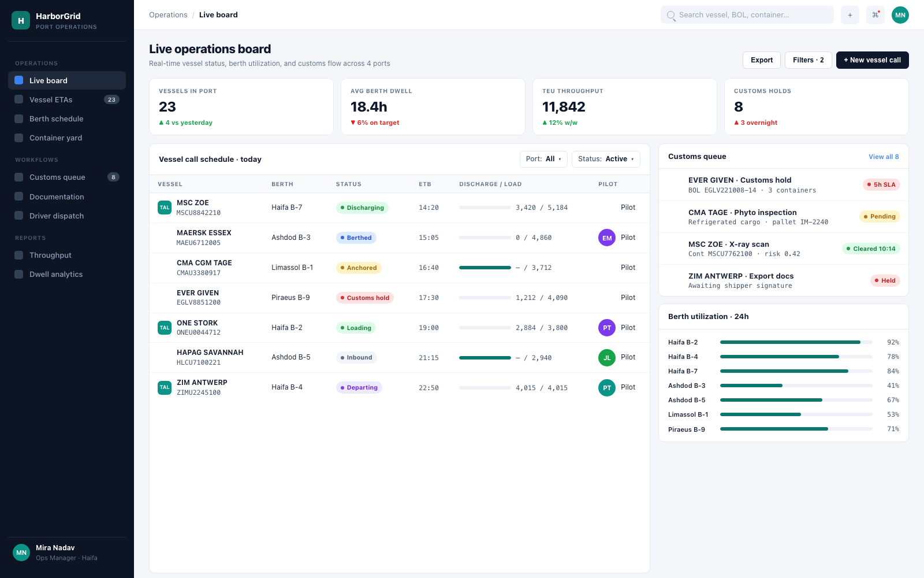Click the TAL badge beside MSC ZOE
Viewport: 924px width, 578px height.
pyautogui.click(x=165, y=208)
